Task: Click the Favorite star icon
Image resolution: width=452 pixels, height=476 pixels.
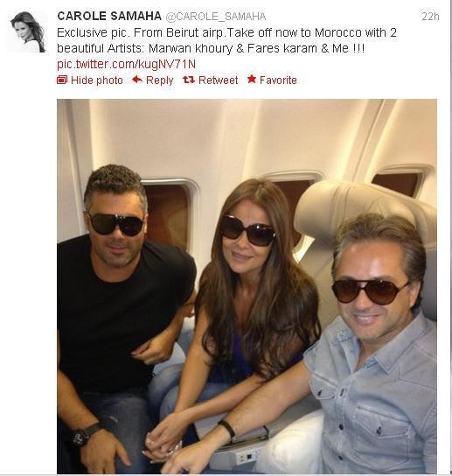Action: tap(252, 80)
